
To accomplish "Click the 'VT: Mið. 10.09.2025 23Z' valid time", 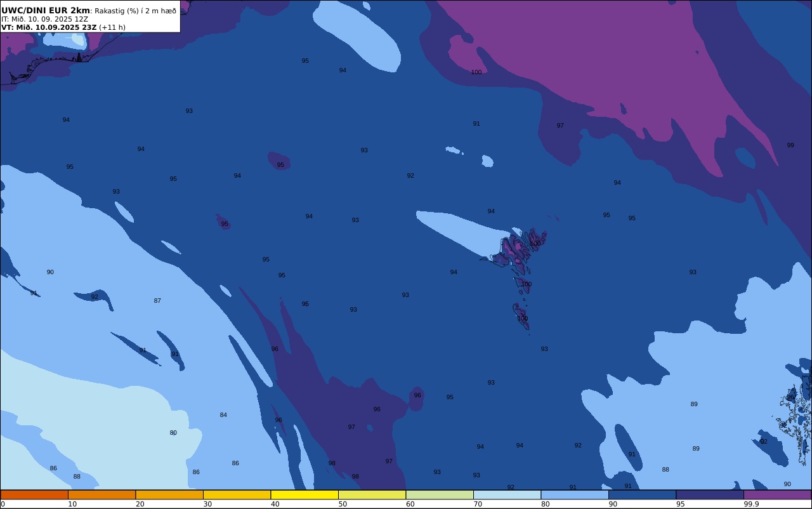I will [x=49, y=27].
